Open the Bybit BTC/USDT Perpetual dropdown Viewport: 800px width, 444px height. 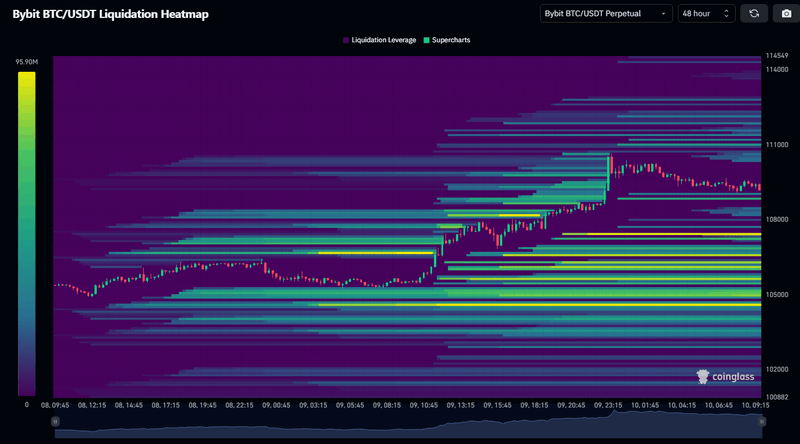tap(606, 14)
